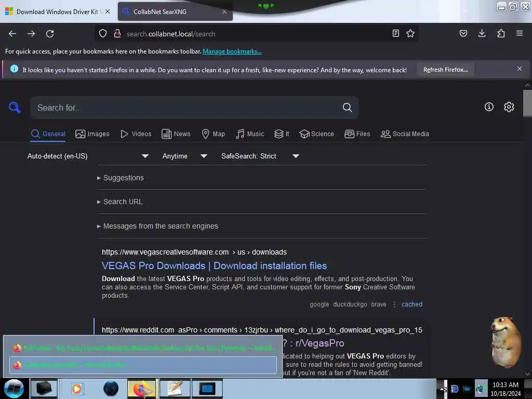The height and width of the screenshot is (399, 532).
Task: Click the info icon in notification bar
Action: click(x=14, y=69)
